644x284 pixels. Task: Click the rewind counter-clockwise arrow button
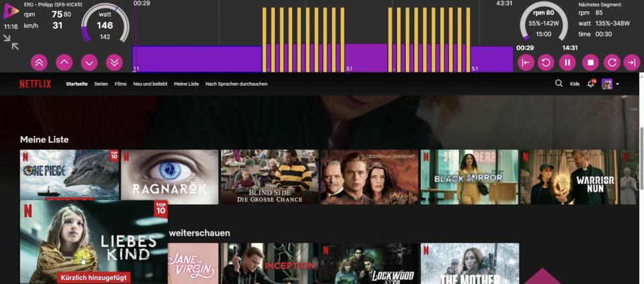(x=546, y=62)
